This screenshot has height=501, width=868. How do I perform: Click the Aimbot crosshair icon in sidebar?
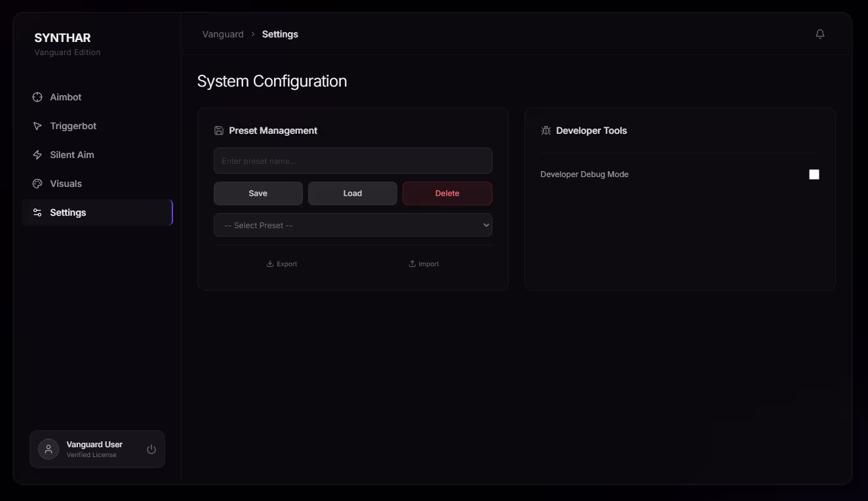click(37, 97)
